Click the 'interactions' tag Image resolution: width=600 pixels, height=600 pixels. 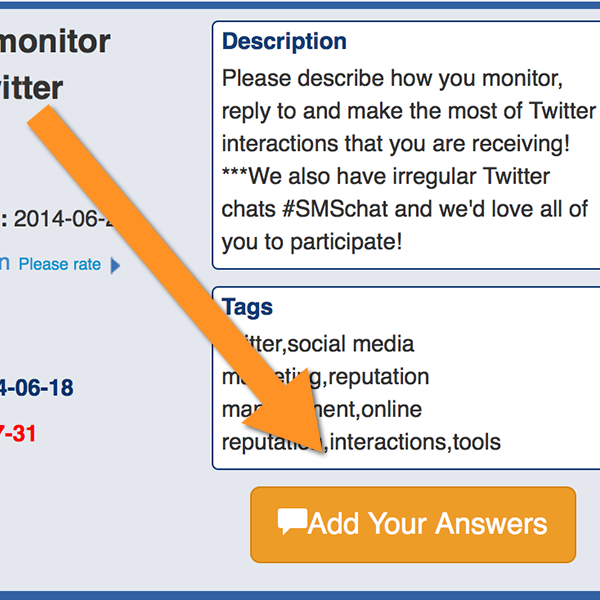[388, 441]
